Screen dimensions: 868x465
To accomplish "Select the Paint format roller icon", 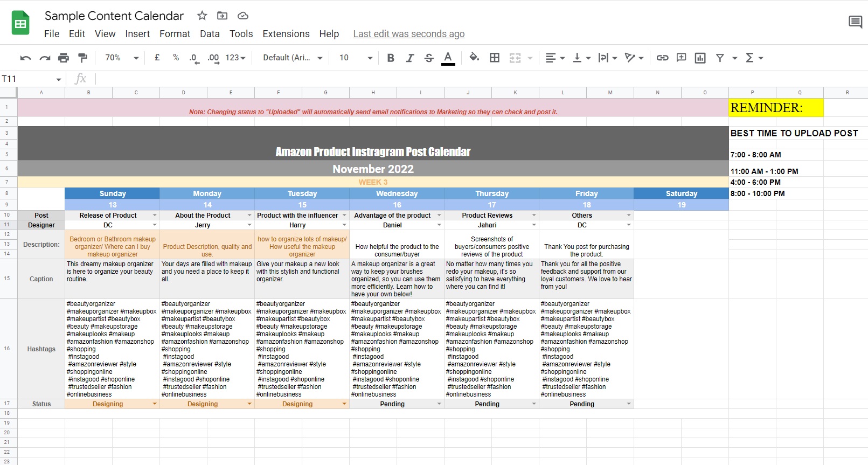I will click(x=82, y=58).
